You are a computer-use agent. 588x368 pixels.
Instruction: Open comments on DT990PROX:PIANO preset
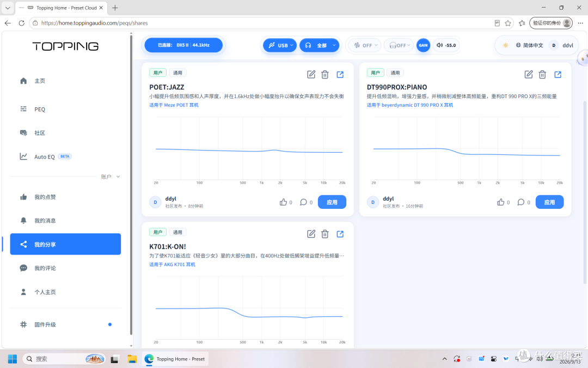click(x=521, y=202)
